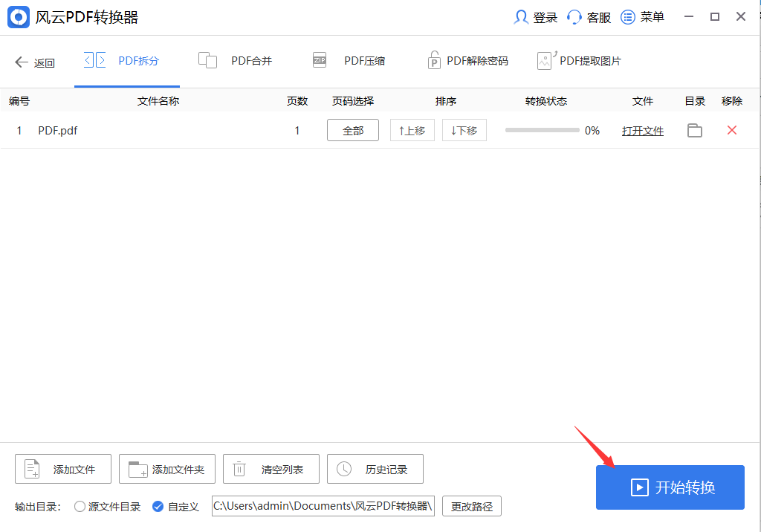Screen dimensions: 761x532
Task: Click the 转换状态 column header
Action: tap(546, 101)
